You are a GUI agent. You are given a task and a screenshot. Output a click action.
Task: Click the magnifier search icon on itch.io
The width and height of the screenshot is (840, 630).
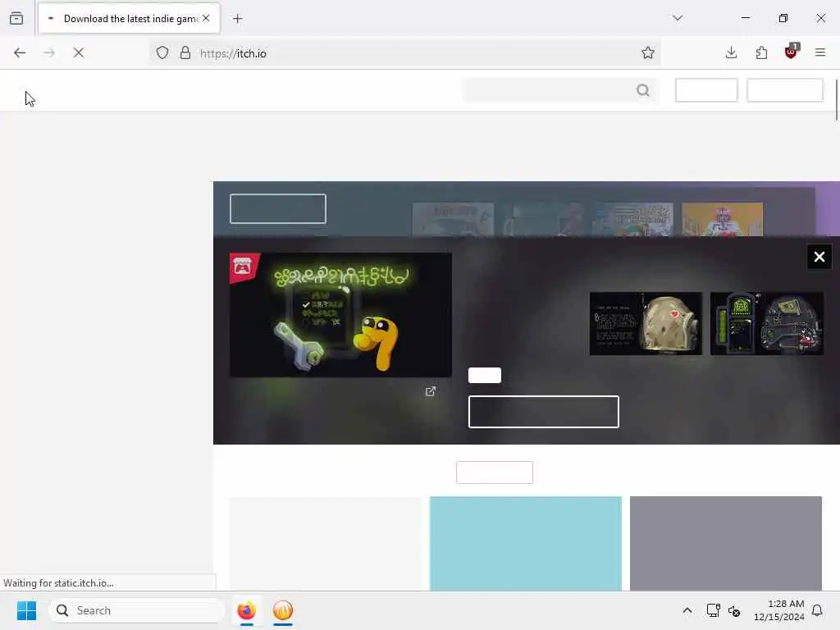pos(643,90)
